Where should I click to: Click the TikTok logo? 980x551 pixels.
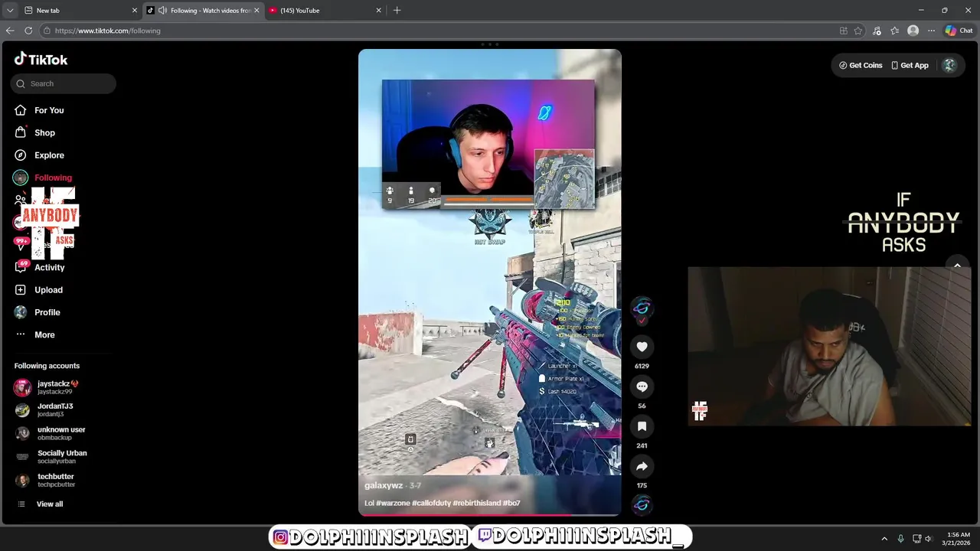click(x=41, y=60)
